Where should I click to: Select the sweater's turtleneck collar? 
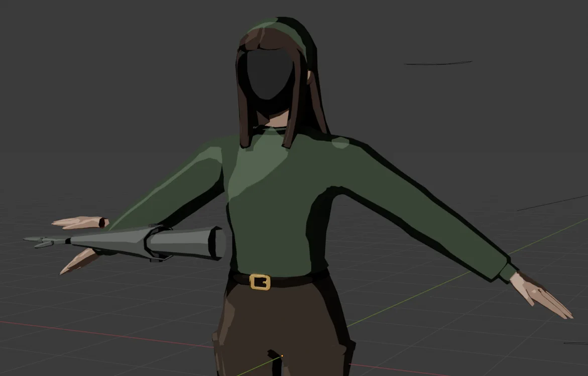click(273, 131)
